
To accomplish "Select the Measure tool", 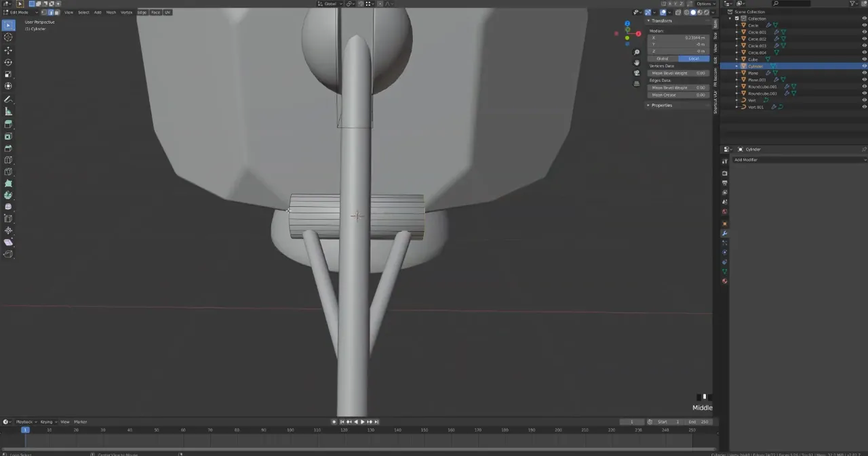I will 8,111.
